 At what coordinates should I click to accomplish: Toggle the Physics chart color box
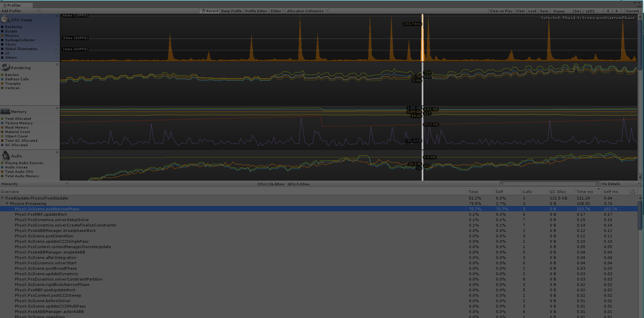[x=2, y=35]
